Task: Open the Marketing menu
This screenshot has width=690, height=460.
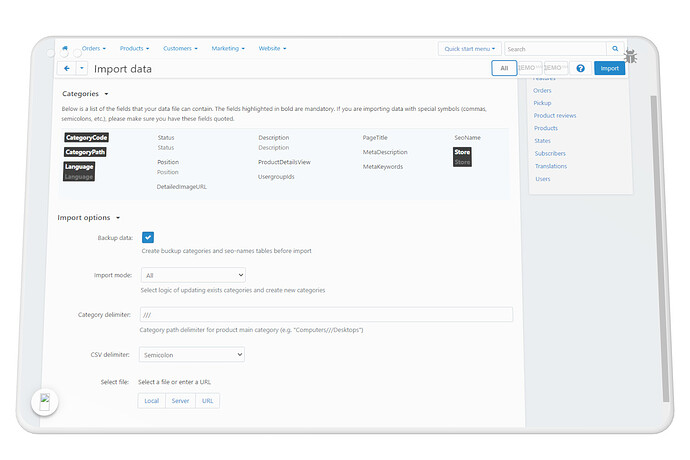Action: coord(228,48)
